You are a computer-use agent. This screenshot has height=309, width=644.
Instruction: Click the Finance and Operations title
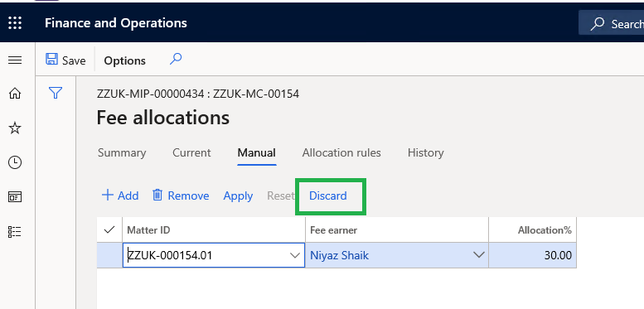click(x=116, y=23)
